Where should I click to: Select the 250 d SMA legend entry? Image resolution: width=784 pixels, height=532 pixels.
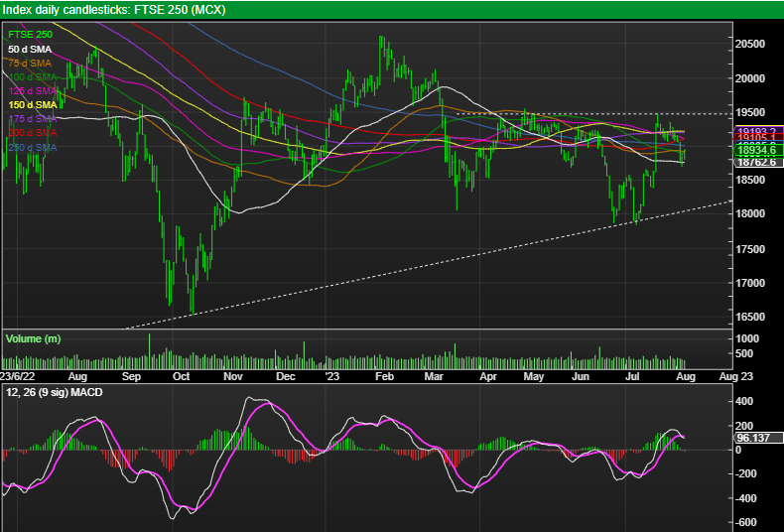coord(33,148)
